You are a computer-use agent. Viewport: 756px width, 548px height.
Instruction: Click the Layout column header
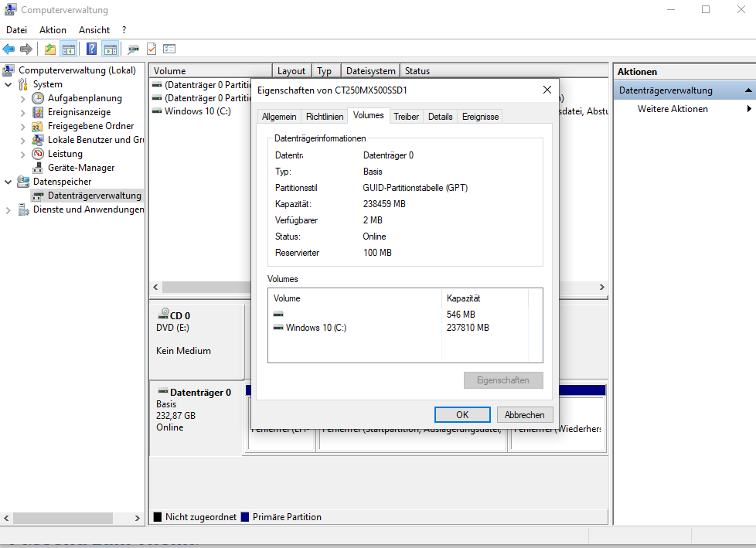(x=291, y=71)
